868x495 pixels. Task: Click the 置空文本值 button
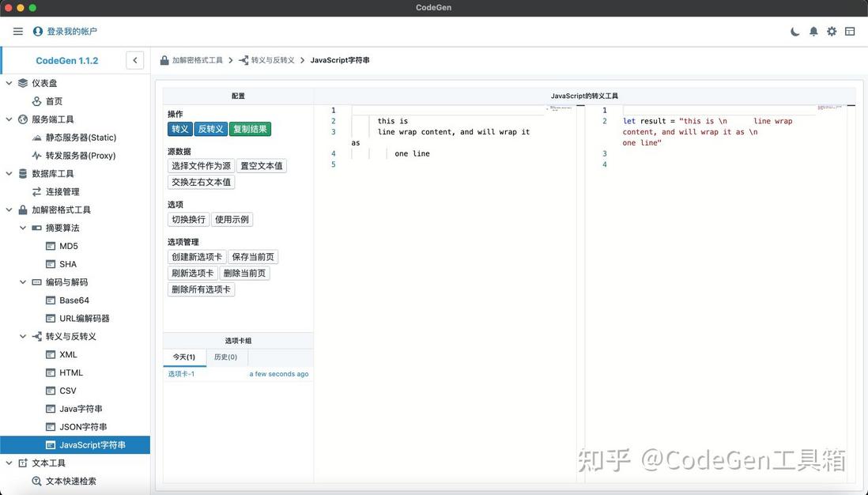[x=262, y=165]
